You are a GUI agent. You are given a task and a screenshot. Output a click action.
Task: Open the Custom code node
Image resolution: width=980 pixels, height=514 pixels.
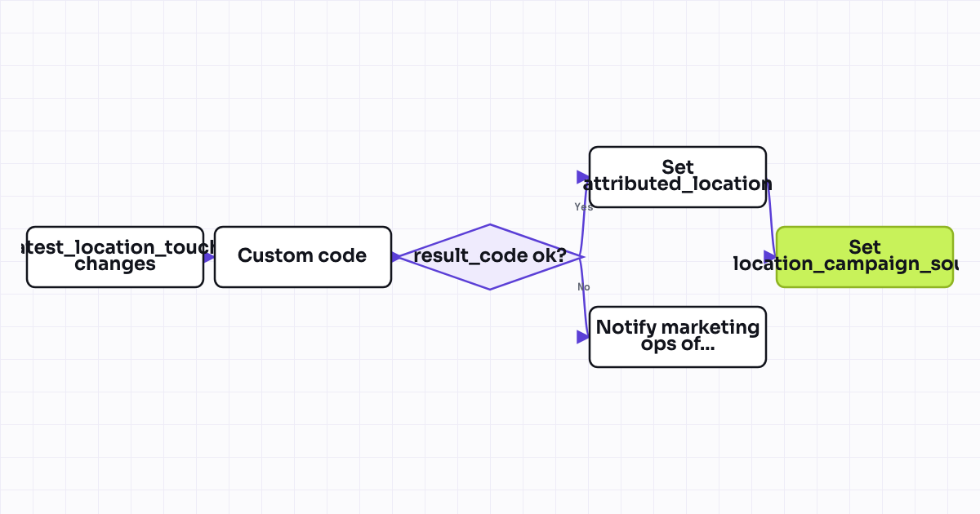point(303,257)
